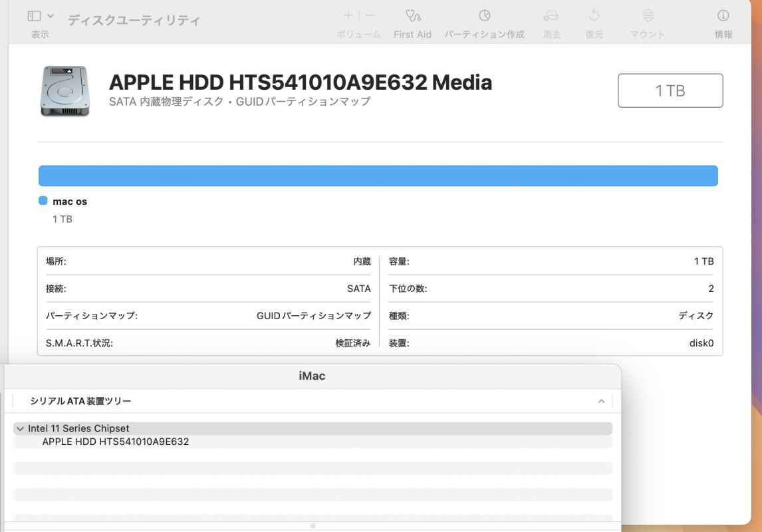Click the scrollbar dot below the device tree
Image resolution: width=762 pixels, height=532 pixels.
[313, 525]
